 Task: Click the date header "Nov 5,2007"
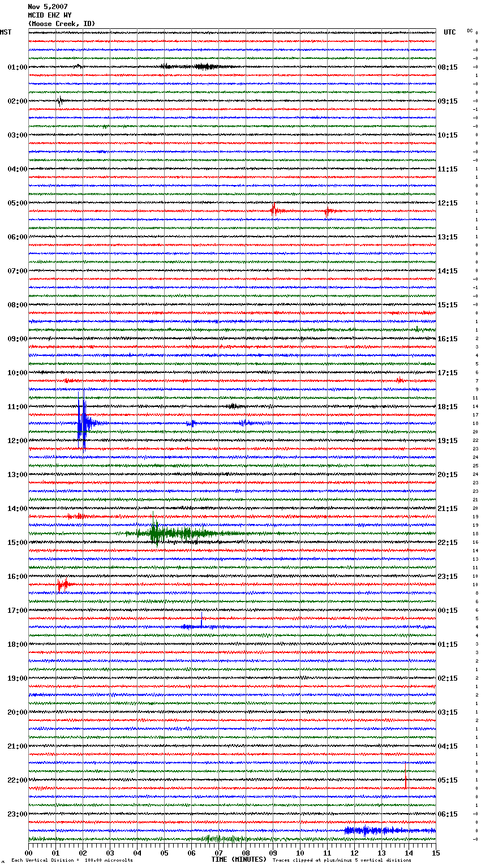(48, 7)
